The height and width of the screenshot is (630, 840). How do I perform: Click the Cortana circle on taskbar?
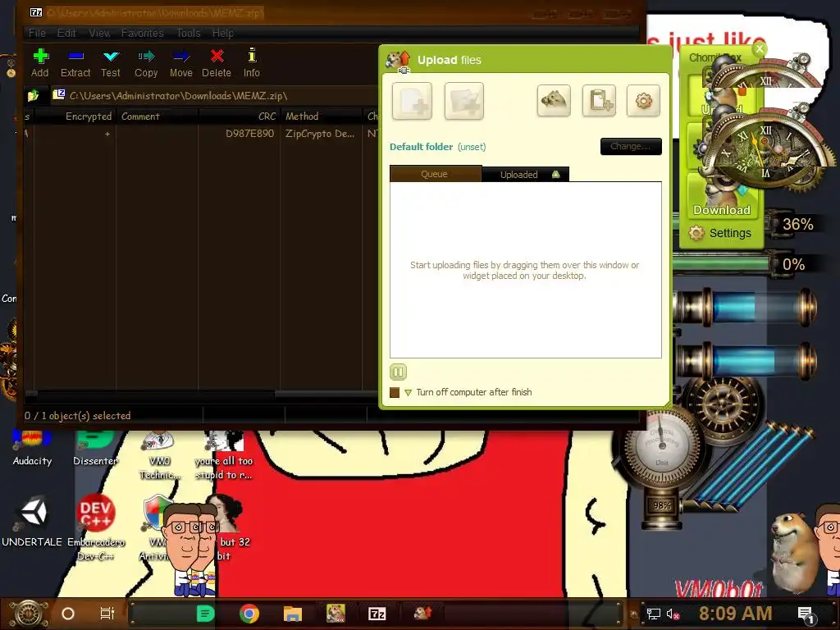coord(68,614)
